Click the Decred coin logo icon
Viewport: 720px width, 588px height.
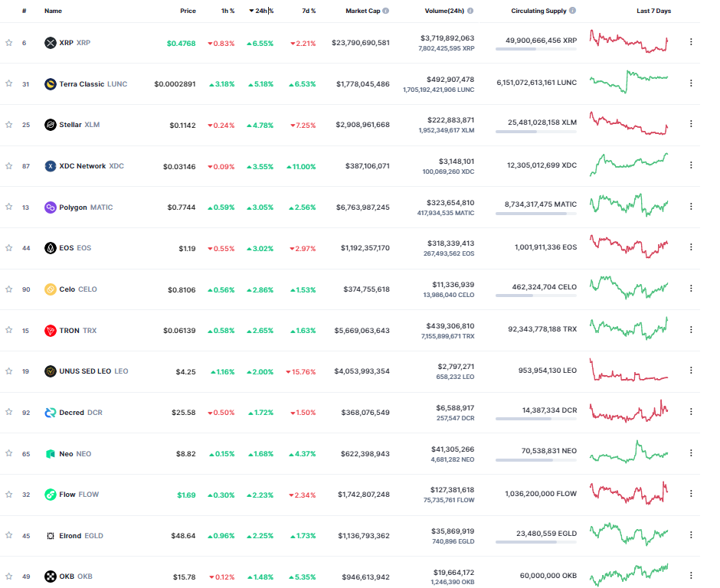[x=50, y=413]
